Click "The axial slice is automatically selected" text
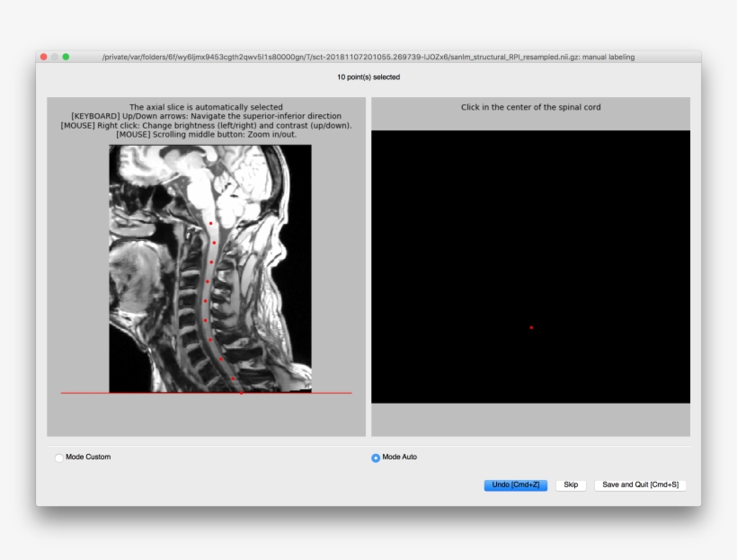Screen dimensions: 737x560 pyautogui.click(x=206, y=107)
